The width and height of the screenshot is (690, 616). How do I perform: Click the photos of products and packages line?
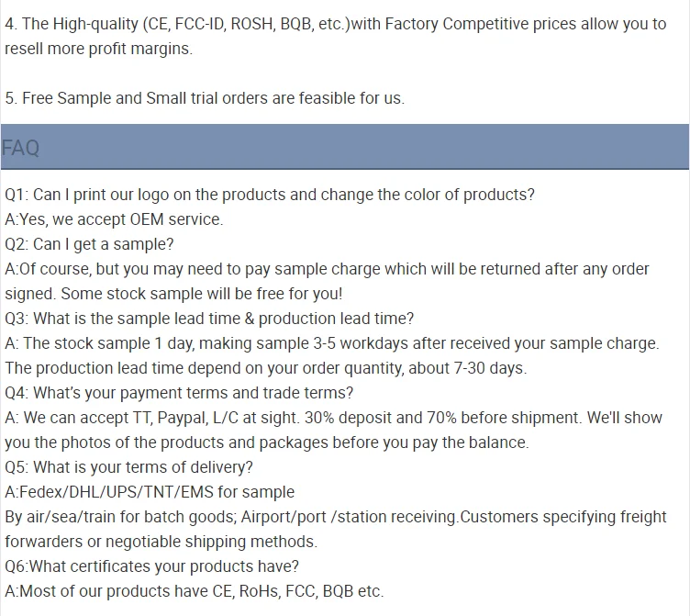pos(267,442)
